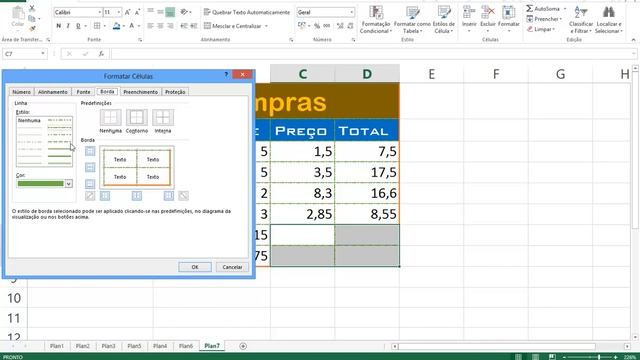Switch to the Plan1 sheet tab
Image resolution: width=640 pixels, height=360 pixels.
(57, 346)
